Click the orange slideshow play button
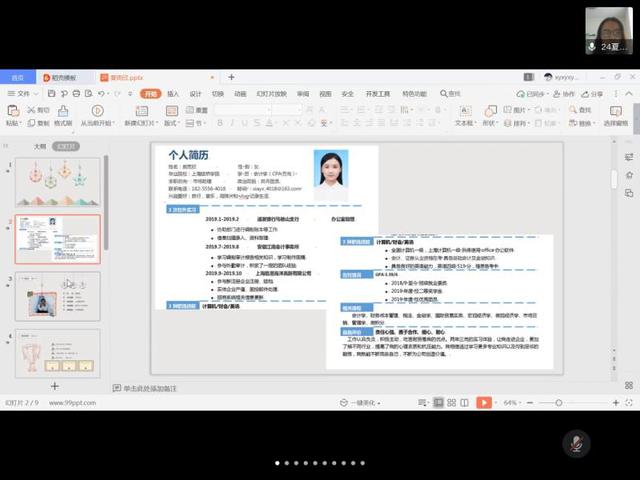This screenshot has width=640, height=480. [x=483, y=402]
